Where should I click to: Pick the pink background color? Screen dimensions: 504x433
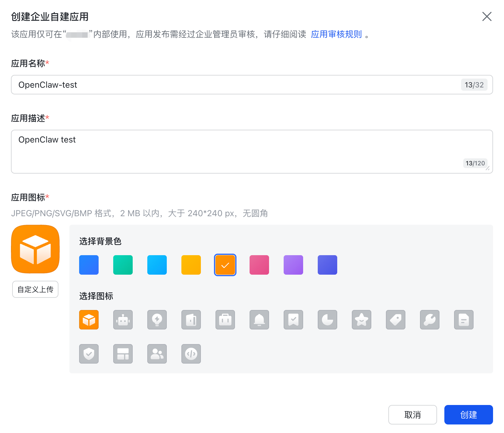point(259,265)
